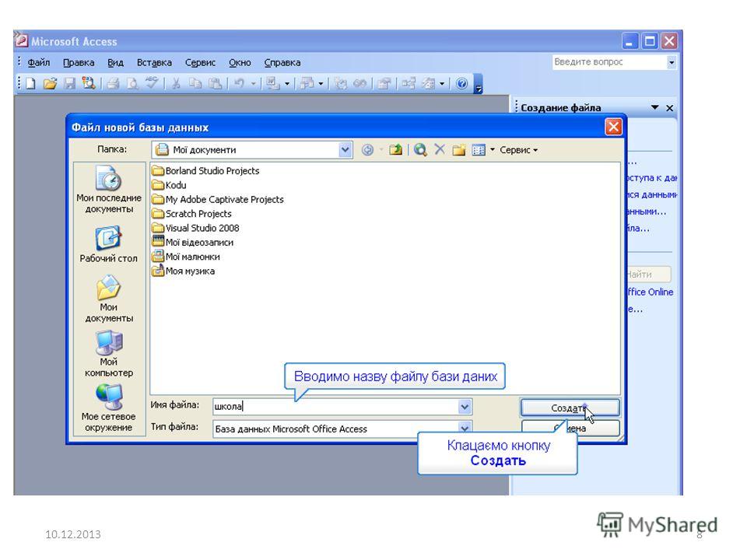747x560 pixels.
Task: Select My Adobe Captivate Projects folder
Action: [x=218, y=200]
